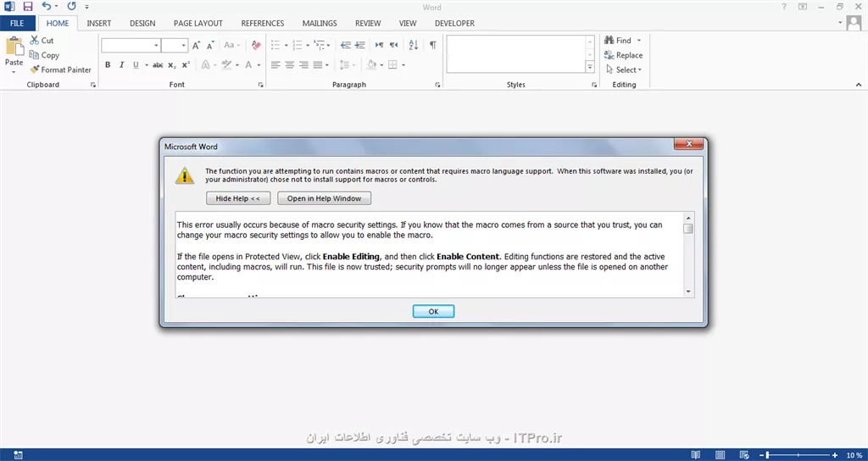Switch to the INSERT tab
Image resolution: width=868 pixels, height=461 pixels.
point(99,23)
